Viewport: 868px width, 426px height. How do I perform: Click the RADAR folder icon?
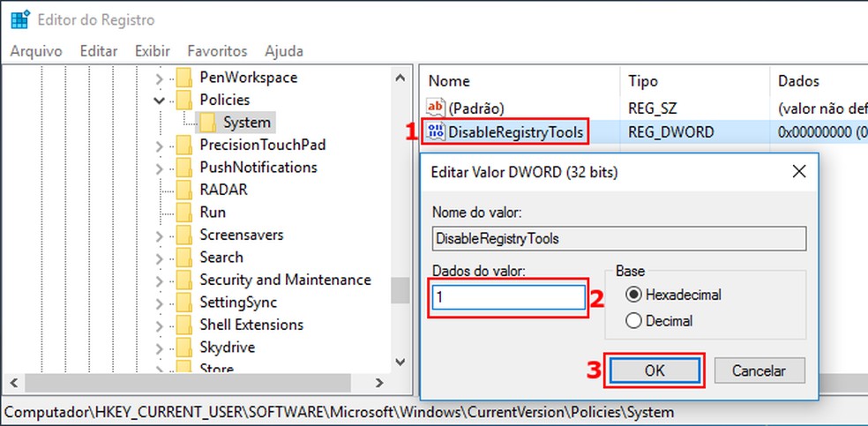[x=183, y=190]
